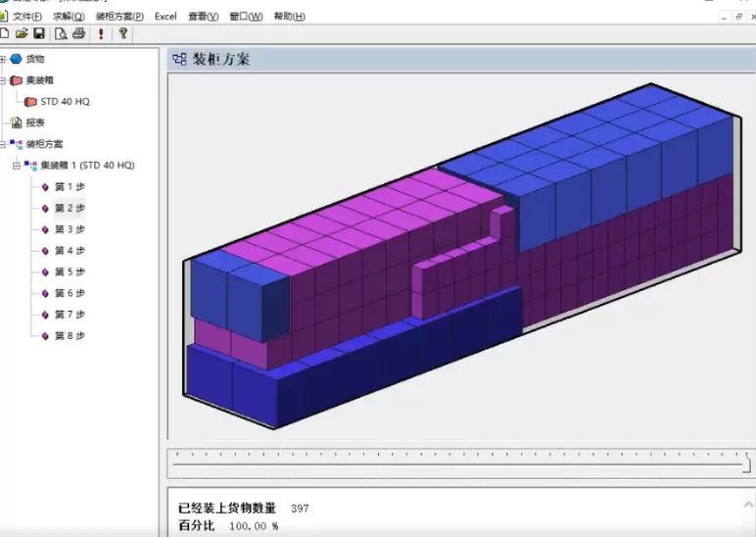
Task: Open the 查看(V) menu
Action: point(203,17)
